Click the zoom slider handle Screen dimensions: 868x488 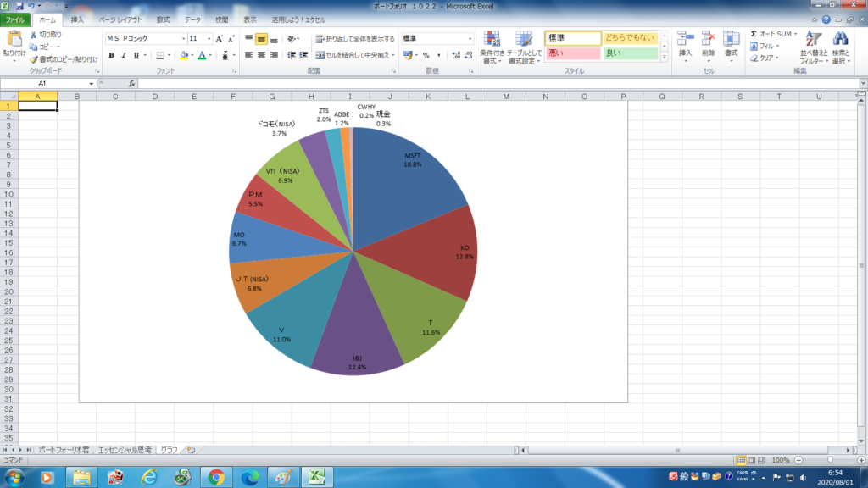tap(830, 460)
